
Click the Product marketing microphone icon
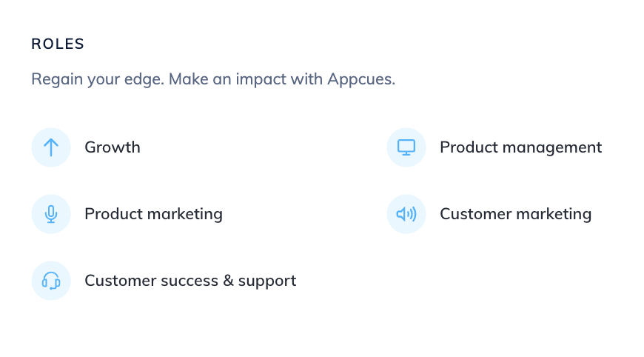pos(51,214)
